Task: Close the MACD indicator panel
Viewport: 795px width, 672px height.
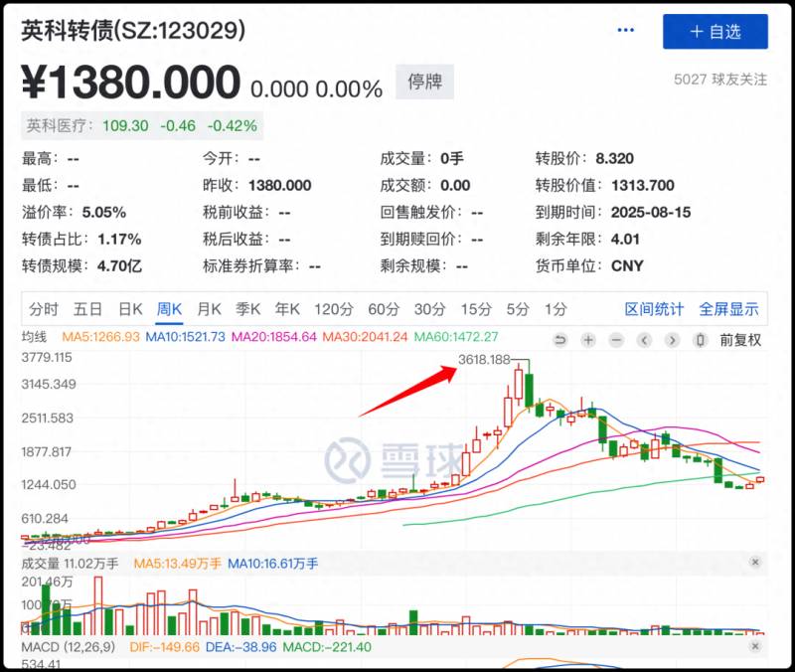Action: (x=755, y=646)
